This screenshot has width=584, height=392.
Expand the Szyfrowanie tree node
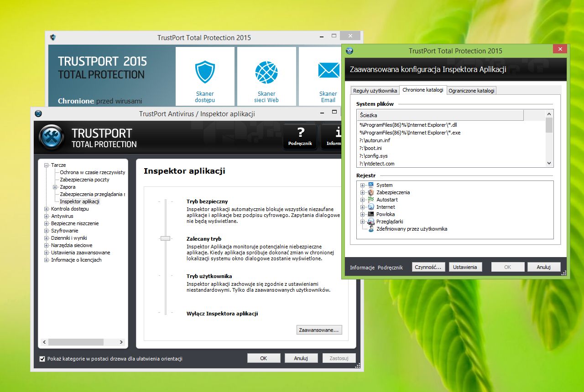click(x=47, y=231)
